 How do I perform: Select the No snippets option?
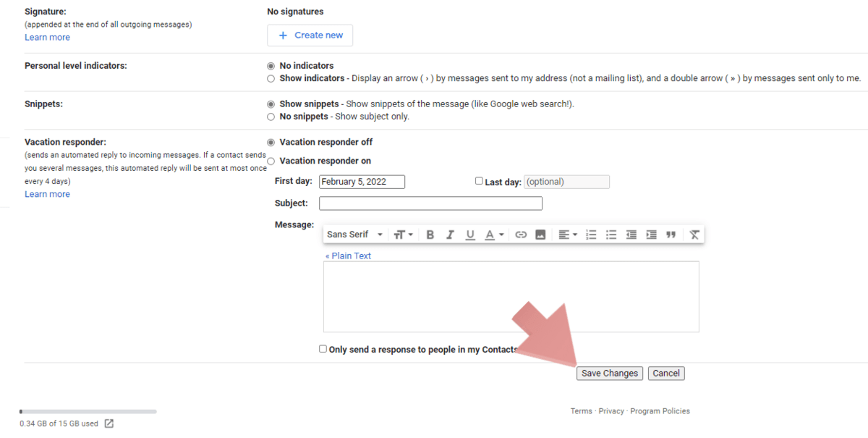[271, 117]
